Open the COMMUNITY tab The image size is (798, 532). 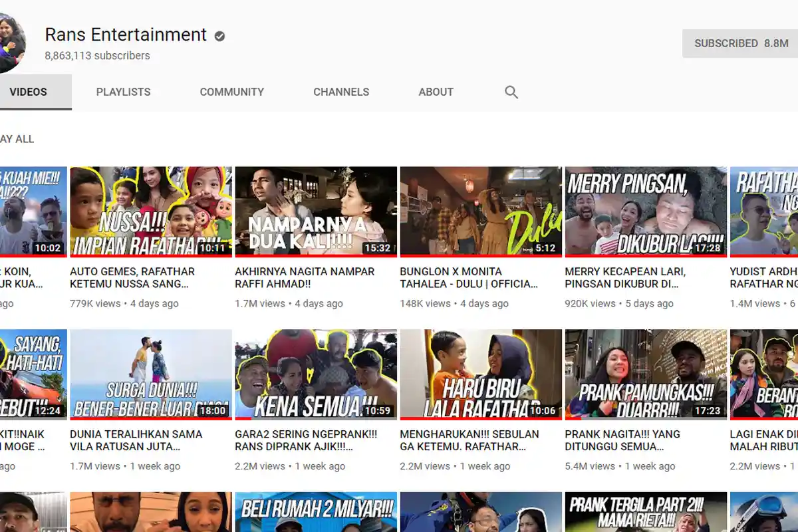click(x=231, y=92)
